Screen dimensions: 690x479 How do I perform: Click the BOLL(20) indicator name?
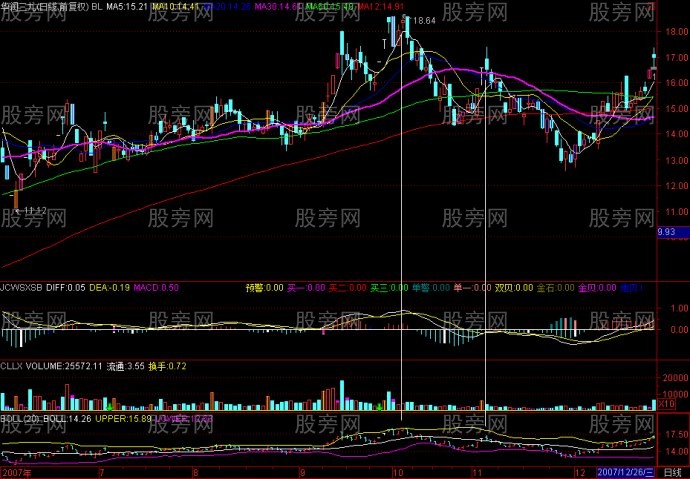click(19, 419)
